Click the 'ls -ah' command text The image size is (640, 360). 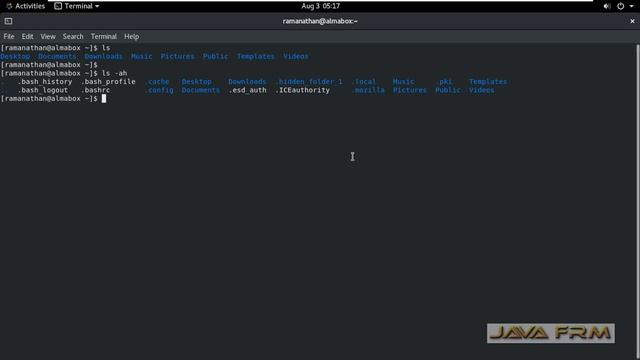tap(114, 73)
